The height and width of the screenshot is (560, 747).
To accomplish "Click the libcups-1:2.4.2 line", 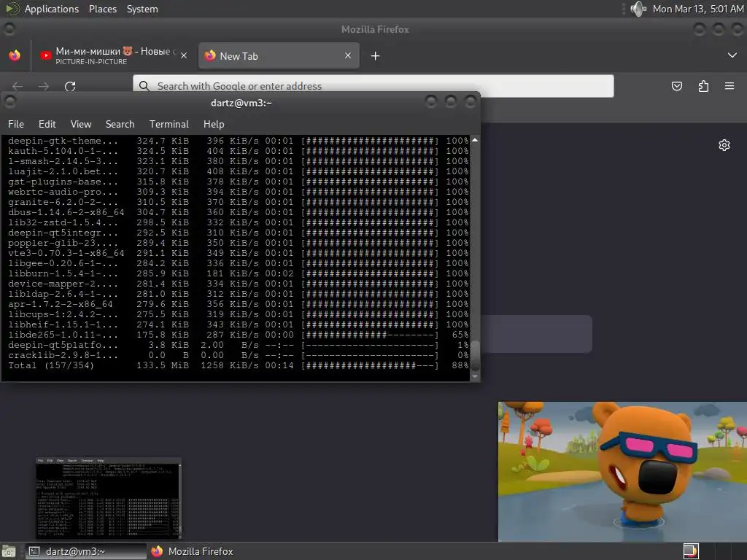I will coord(239,314).
